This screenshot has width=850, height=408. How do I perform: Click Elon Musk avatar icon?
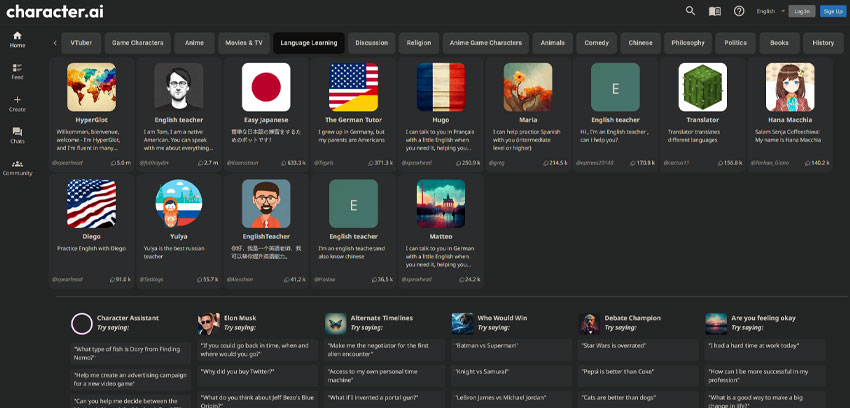click(x=209, y=323)
